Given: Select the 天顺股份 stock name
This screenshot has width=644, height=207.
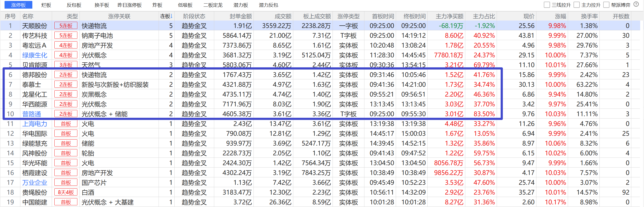Looking at the screenshot, I should (34, 26).
